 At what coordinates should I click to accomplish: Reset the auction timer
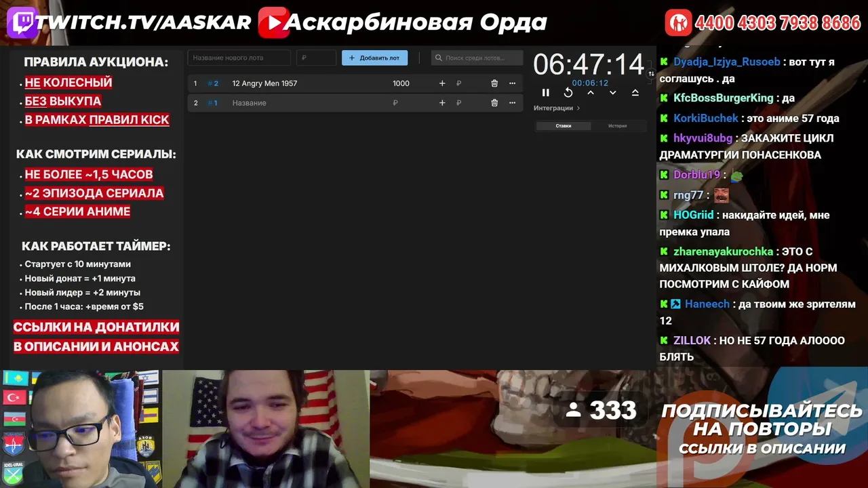pyautogui.click(x=568, y=93)
